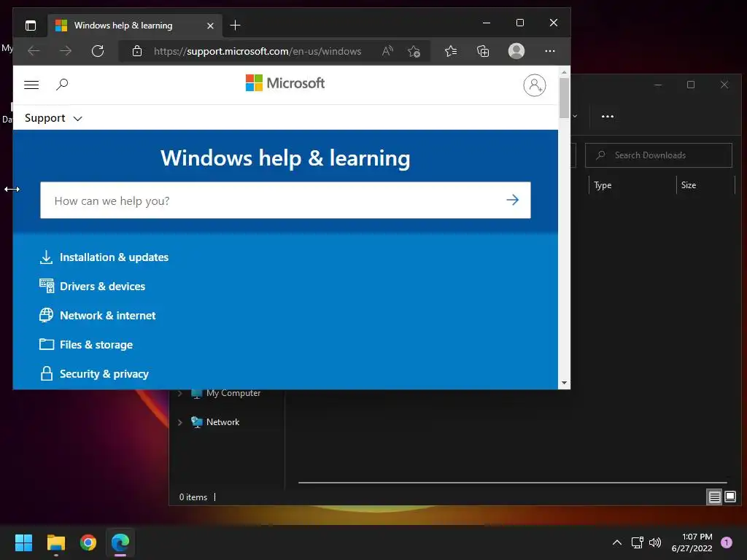
Task: Click Search Downloads box in File Explorer
Action: [x=659, y=155]
